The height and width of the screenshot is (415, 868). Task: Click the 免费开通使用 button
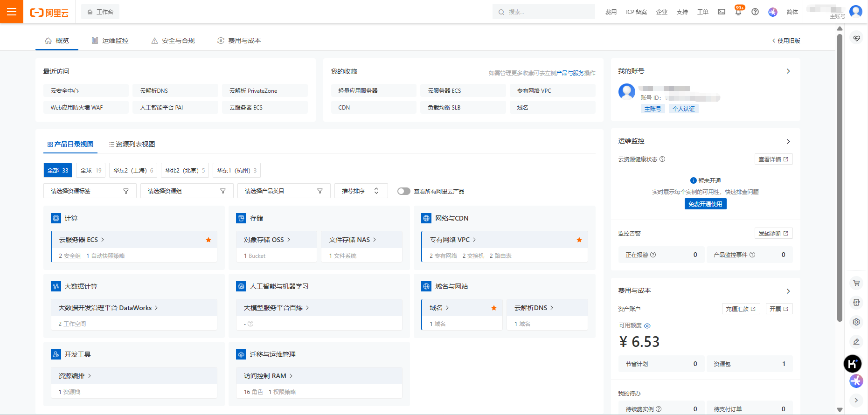705,204
